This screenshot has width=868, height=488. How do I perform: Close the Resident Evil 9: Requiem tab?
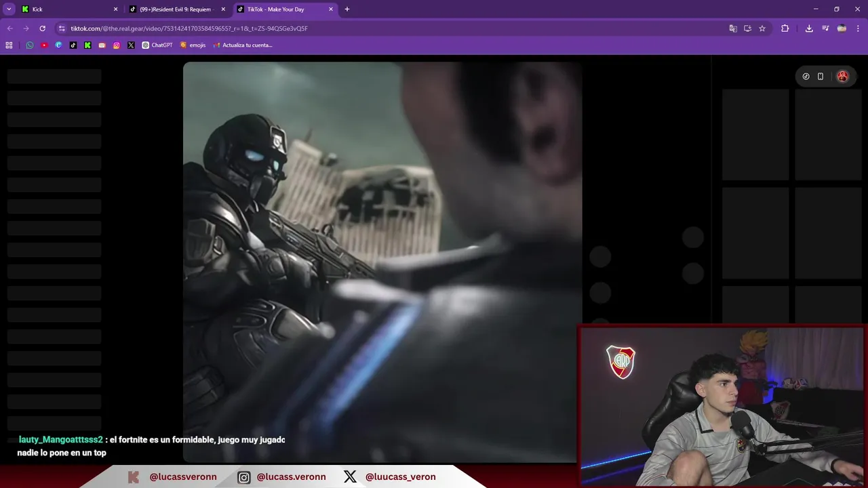(x=223, y=9)
